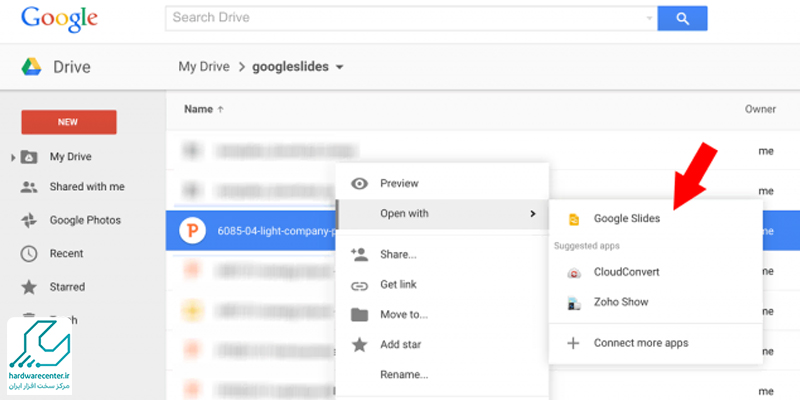
Task: Open Recent files list
Action: tap(66, 254)
